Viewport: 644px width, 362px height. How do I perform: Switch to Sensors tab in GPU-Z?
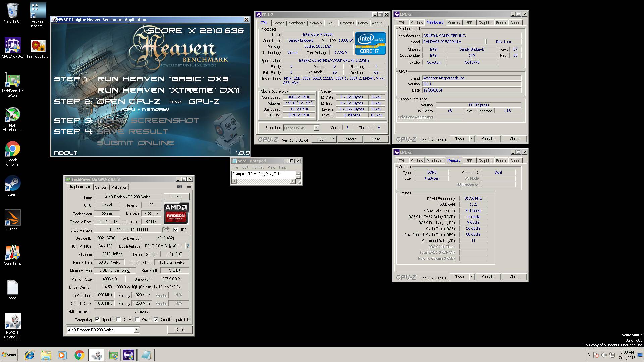point(101,187)
